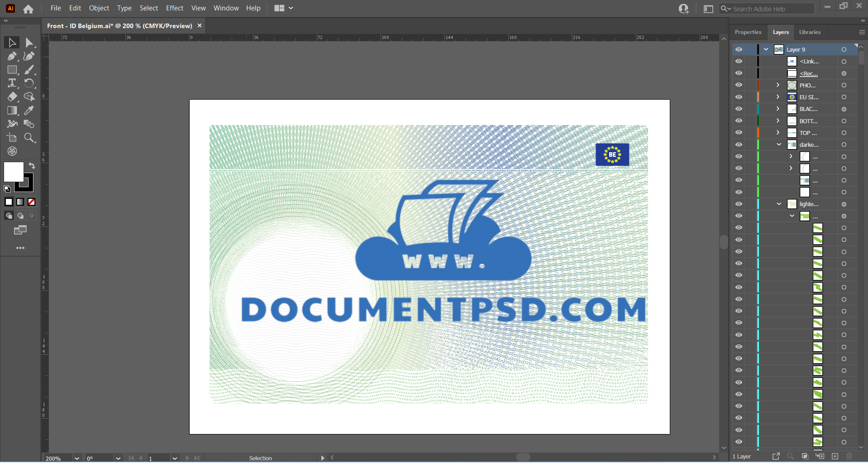Open the arrange documents dropdown
This screenshot has height=463, width=868.
pos(284,8)
